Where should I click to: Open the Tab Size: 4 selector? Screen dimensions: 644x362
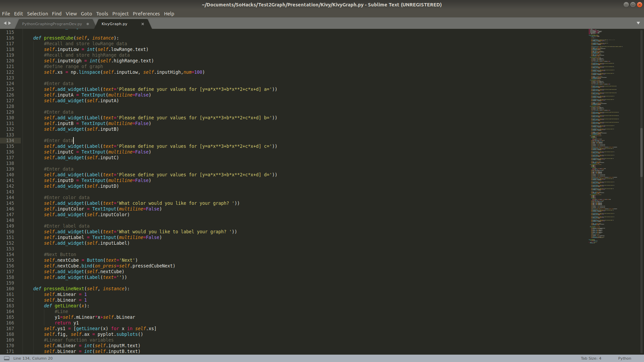coord(591,358)
